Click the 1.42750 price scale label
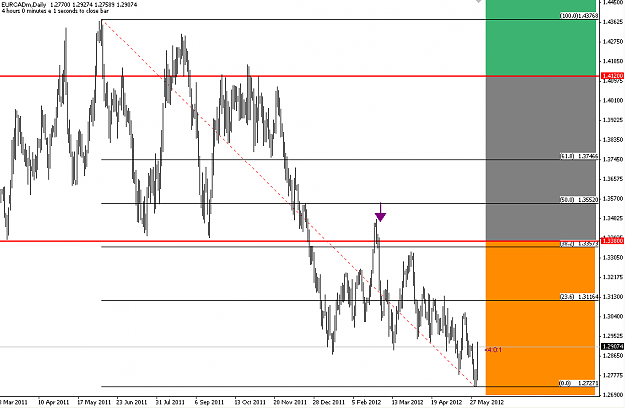 click(613, 41)
